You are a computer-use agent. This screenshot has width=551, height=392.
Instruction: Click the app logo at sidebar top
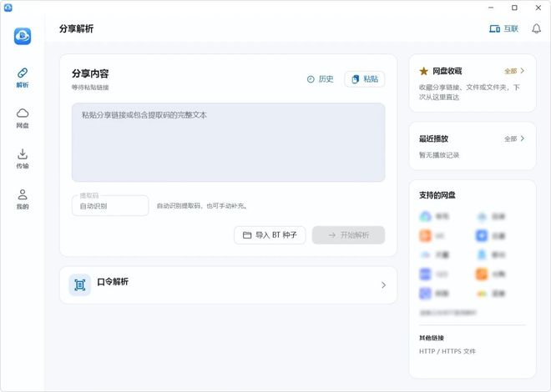pyautogui.click(x=23, y=36)
